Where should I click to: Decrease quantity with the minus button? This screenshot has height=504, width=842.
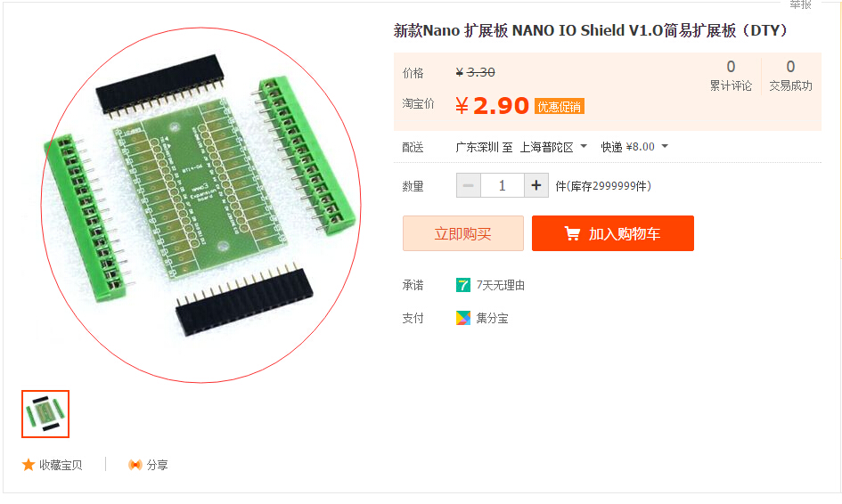click(x=469, y=186)
